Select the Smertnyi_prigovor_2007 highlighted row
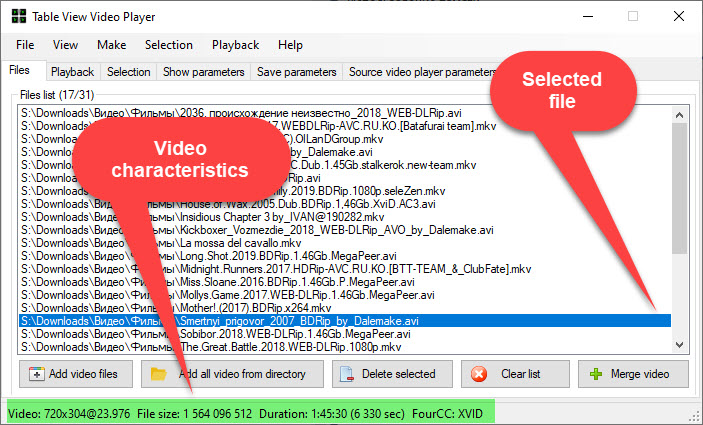This screenshot has width=703, height=425. tap(344, 321)
